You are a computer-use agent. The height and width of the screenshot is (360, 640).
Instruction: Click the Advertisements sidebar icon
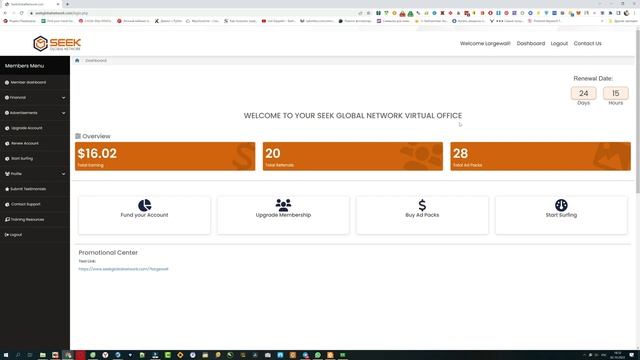click(x=7, y=113)
